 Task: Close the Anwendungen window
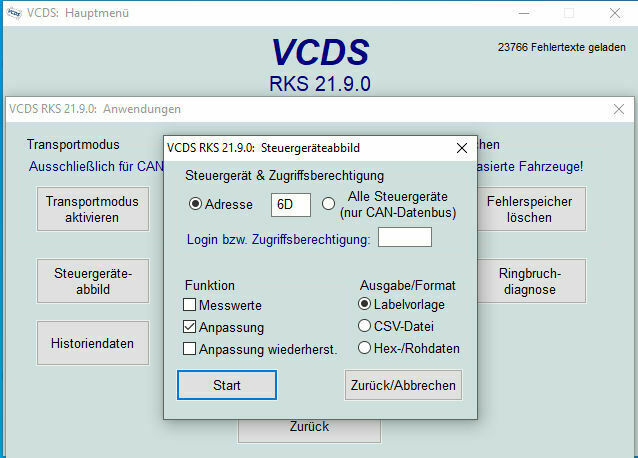coord(619,109)
